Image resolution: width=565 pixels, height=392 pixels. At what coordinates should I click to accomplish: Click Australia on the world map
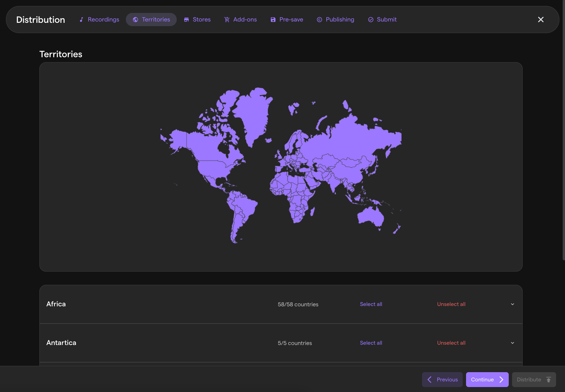click(x=371, y=217)
